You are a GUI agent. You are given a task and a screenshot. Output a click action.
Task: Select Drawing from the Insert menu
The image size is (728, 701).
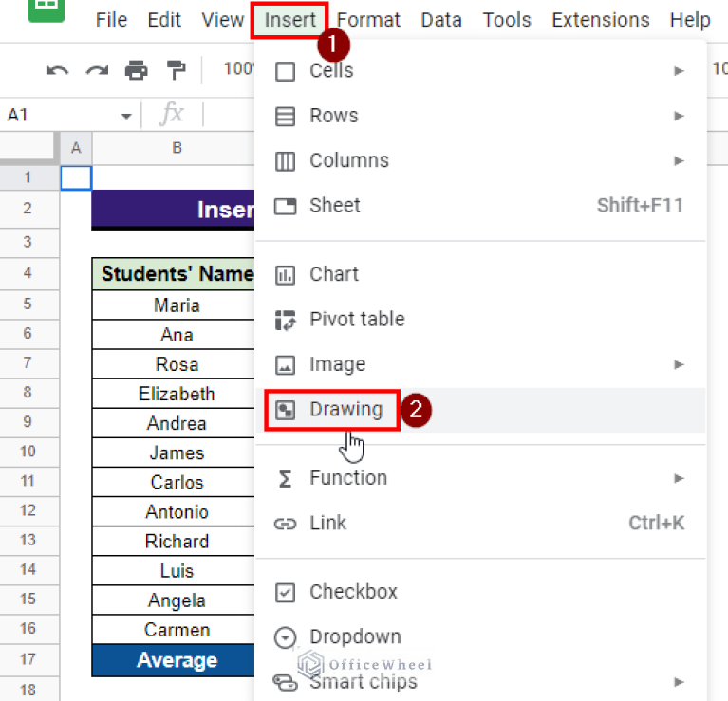(345, 410)
